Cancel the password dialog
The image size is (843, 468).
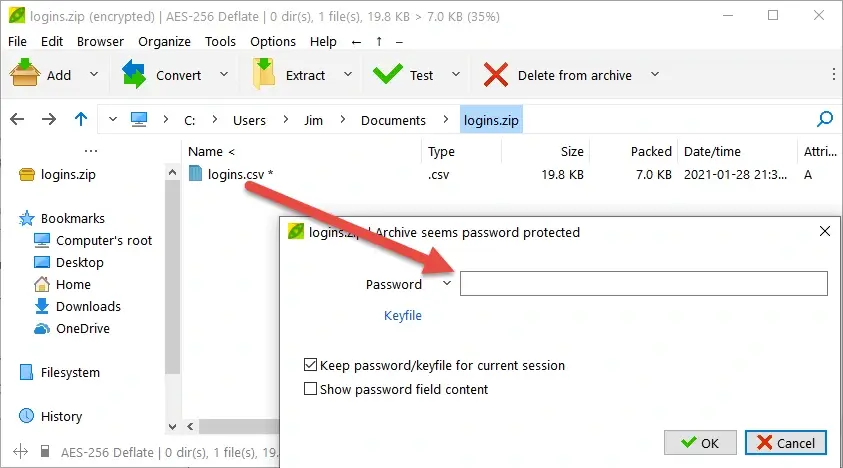point(786,442)
